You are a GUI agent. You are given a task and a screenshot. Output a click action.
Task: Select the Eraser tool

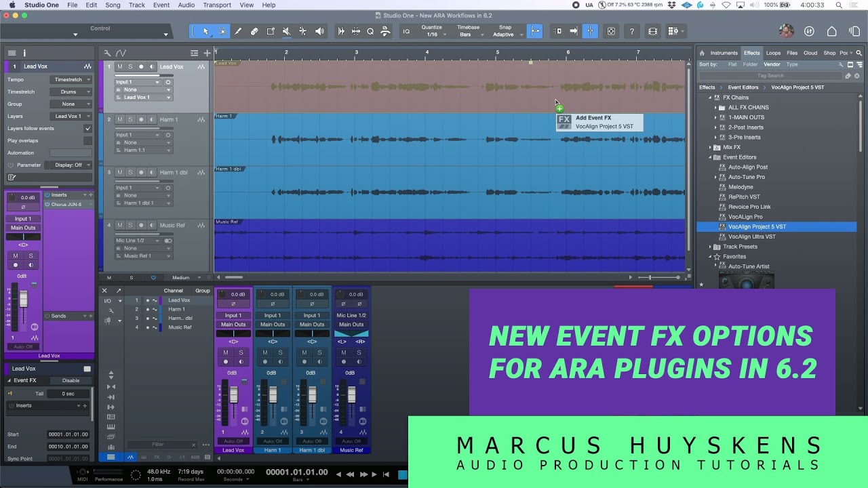coord(254,31)
